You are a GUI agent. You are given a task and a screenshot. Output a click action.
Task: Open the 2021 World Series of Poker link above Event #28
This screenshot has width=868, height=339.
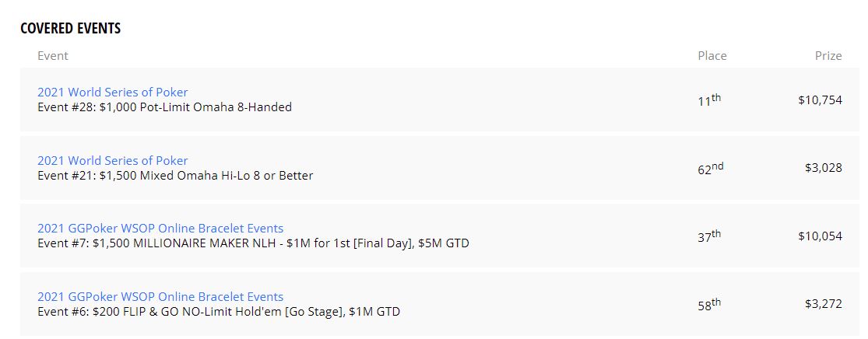(112, 93)
